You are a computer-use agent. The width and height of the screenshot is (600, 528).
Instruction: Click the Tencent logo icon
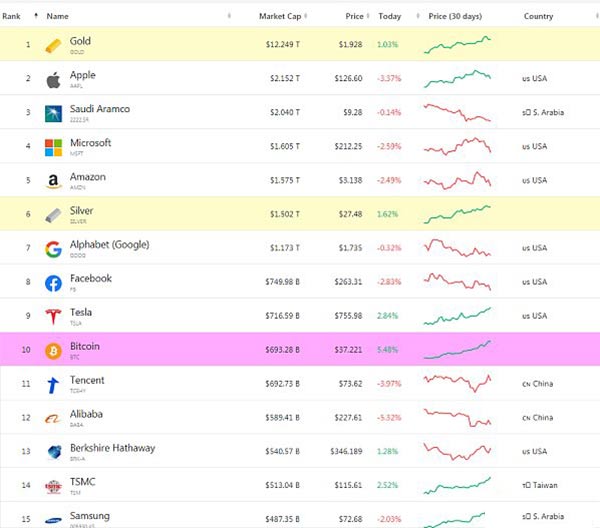coord(53,385)
